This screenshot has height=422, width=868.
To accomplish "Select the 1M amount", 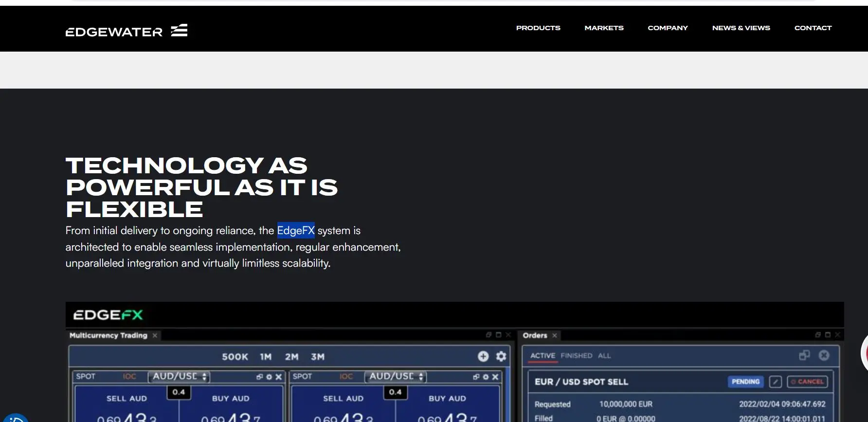I will pos(266,357).
